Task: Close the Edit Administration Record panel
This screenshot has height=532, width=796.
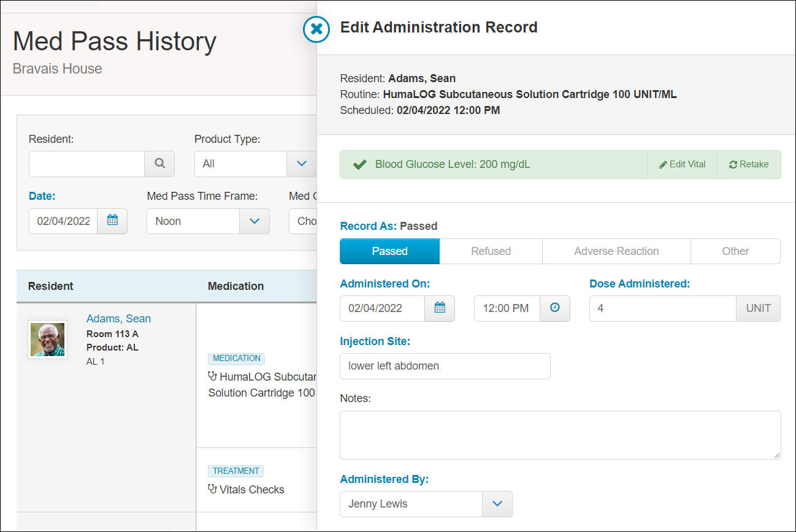Action: (316, 29)
